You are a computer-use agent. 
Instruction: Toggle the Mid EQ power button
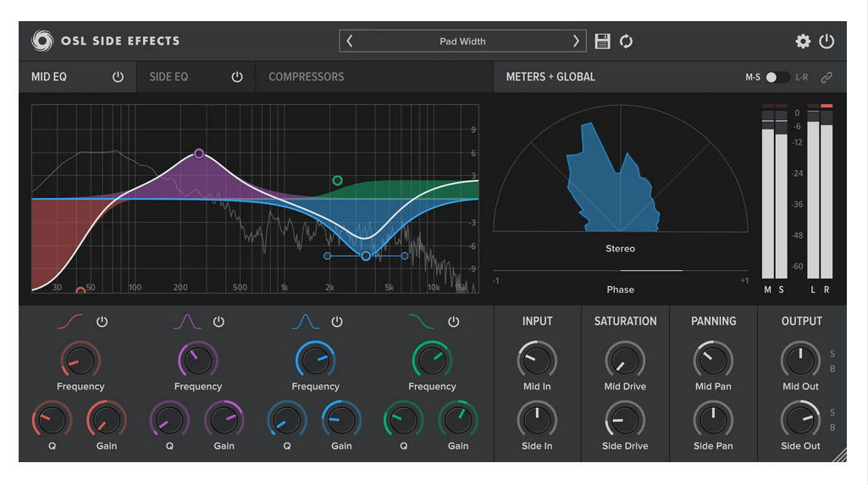[x=118, y=77]
